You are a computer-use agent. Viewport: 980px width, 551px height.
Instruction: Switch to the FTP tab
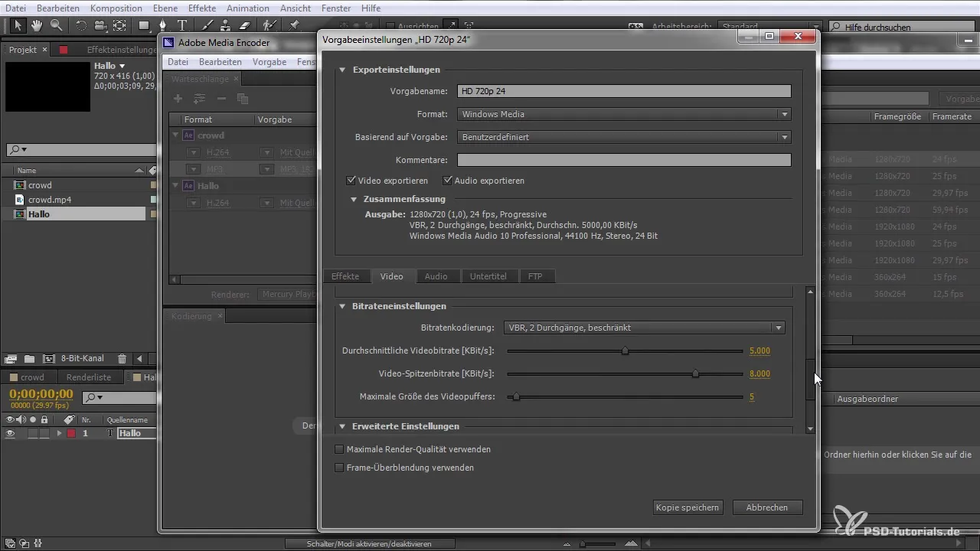pos(535,276)
